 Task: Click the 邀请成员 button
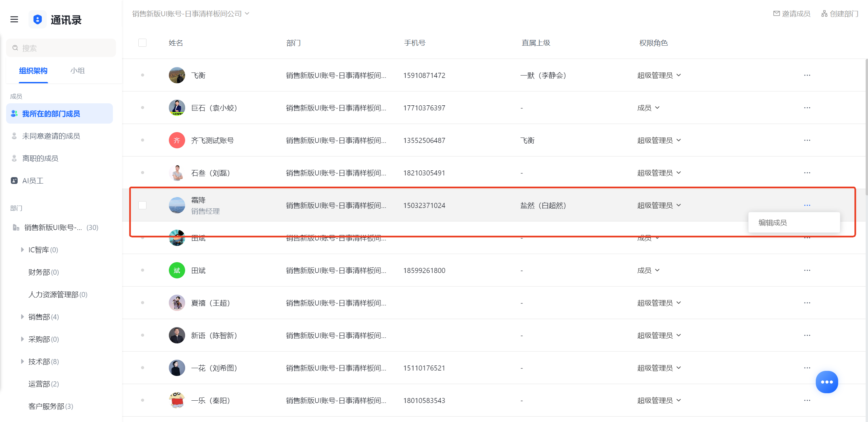click(792, 14)
